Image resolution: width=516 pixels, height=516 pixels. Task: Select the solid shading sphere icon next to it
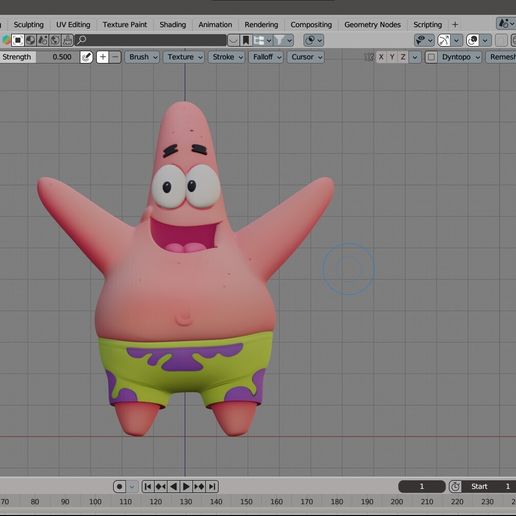pos(30,40)
